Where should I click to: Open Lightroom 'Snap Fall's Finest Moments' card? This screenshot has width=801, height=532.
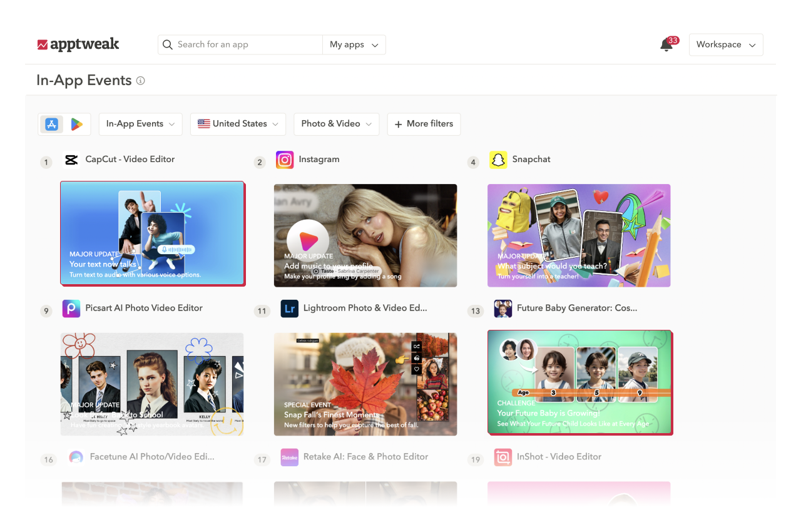[x=365, y=384]
